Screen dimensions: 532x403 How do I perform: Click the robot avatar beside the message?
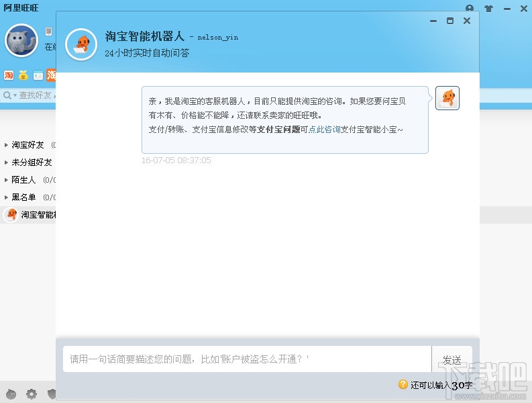pyautogui.click(x=447, y=98)
